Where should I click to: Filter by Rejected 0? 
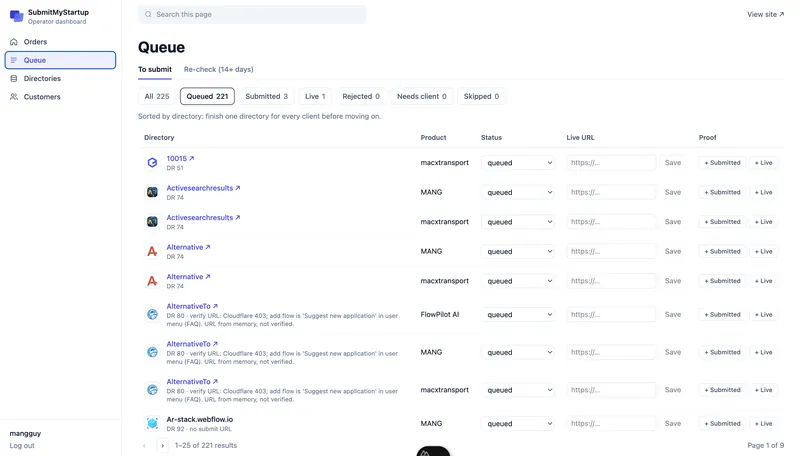[361, 96]
